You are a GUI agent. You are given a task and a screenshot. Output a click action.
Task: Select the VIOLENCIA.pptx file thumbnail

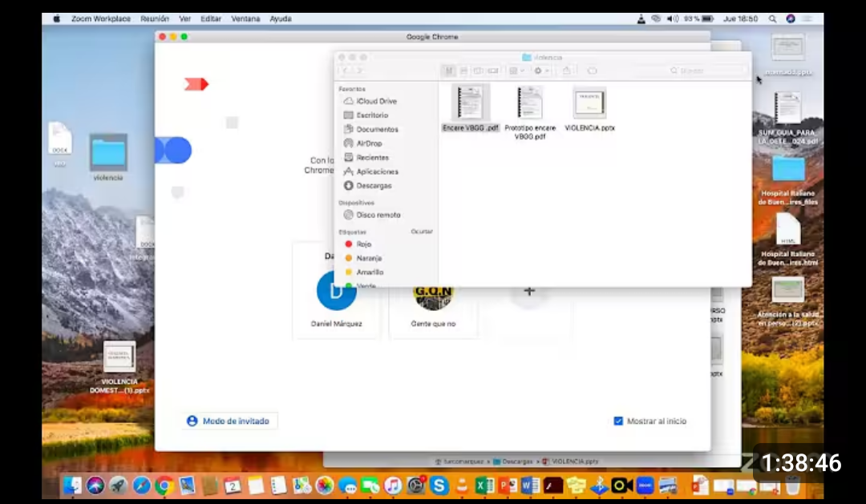[589, 104]
